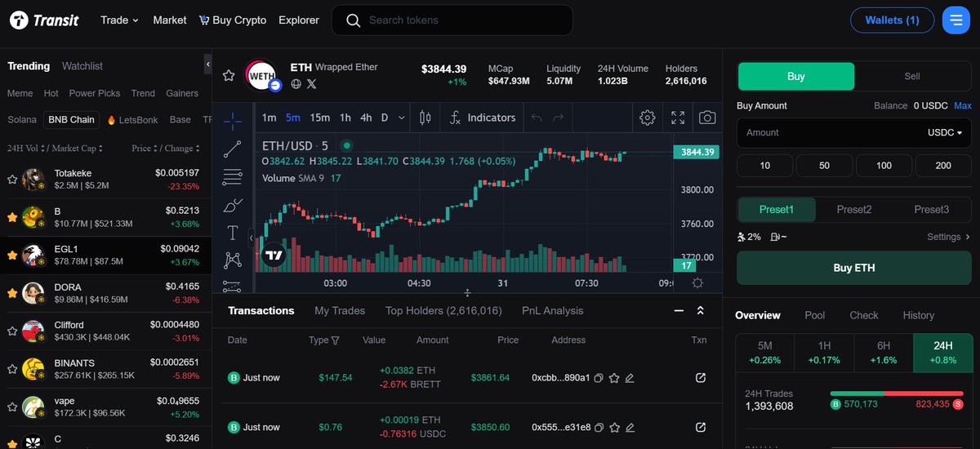Open the ETH X (Twitter) profile
Image resolution: width=980 pixels, height=449 pixels.
[311, 83]
